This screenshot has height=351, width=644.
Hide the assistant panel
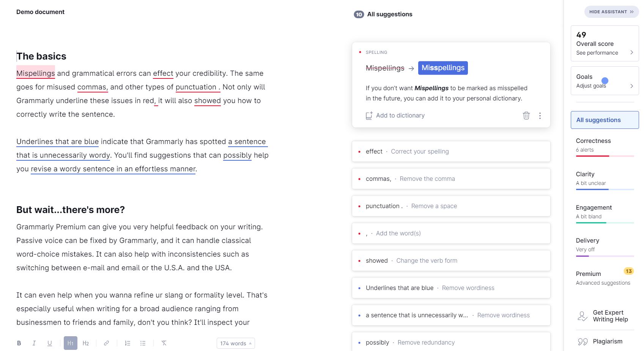[x=611, y=12]
